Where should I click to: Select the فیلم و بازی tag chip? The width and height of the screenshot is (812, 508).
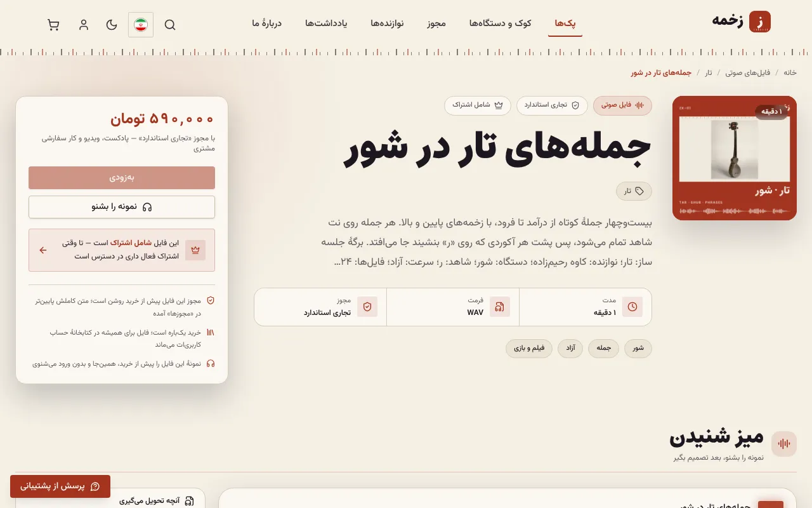[529, 349]
